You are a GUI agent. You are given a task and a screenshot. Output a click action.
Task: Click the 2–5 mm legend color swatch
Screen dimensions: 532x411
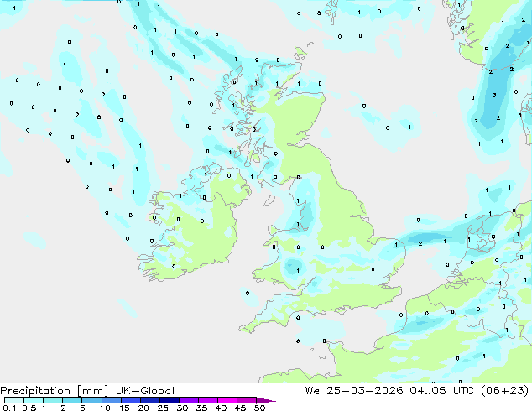coord(72,400)
